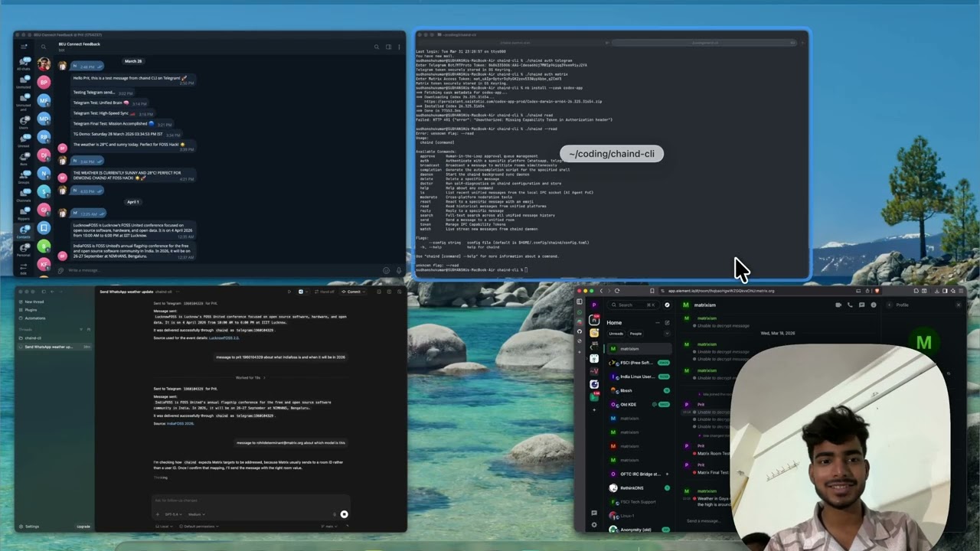980x551 pixels.
Task: Select the Unmuted folder in Telegram
Action: coord(24,82)
